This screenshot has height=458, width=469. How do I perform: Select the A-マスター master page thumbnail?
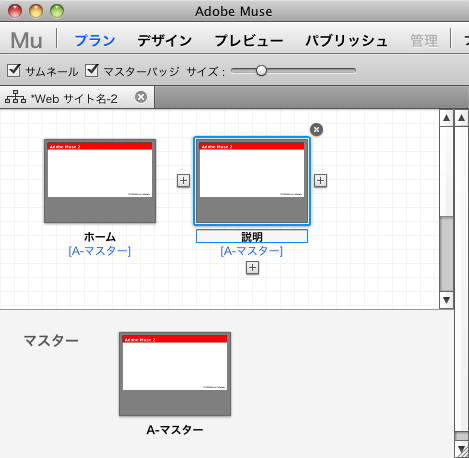click(x=175, y=374)
